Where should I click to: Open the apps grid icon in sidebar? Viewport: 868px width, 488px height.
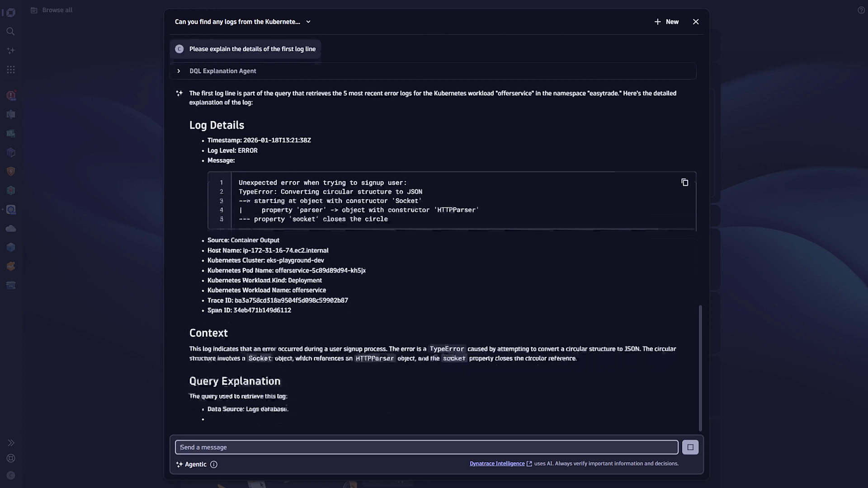[x=11, y=70]
